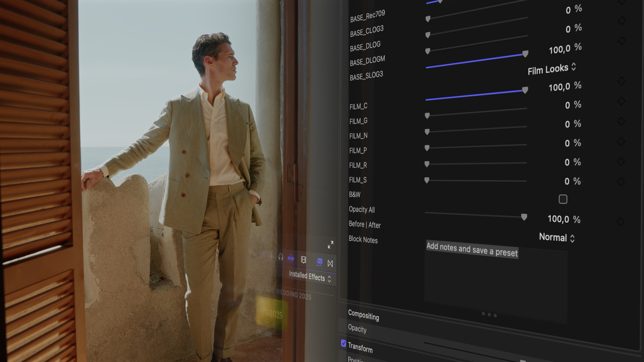This screenshot has height=362, width=644.
Task: Expand the Installed Effects selector
Action: 310,277
